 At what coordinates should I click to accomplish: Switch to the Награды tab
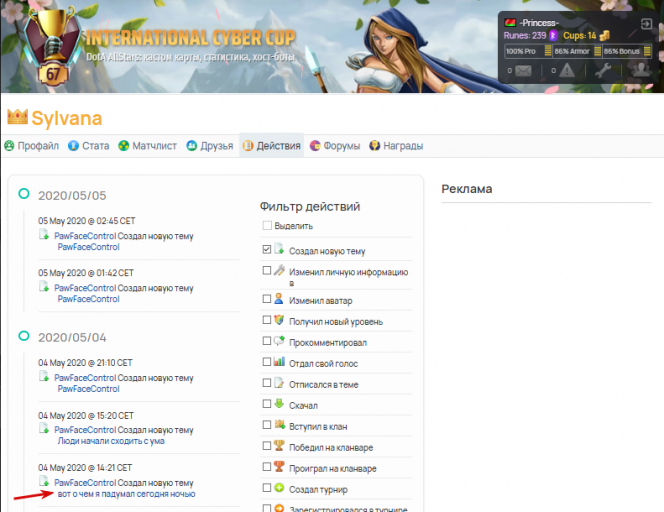pos(396,146)
